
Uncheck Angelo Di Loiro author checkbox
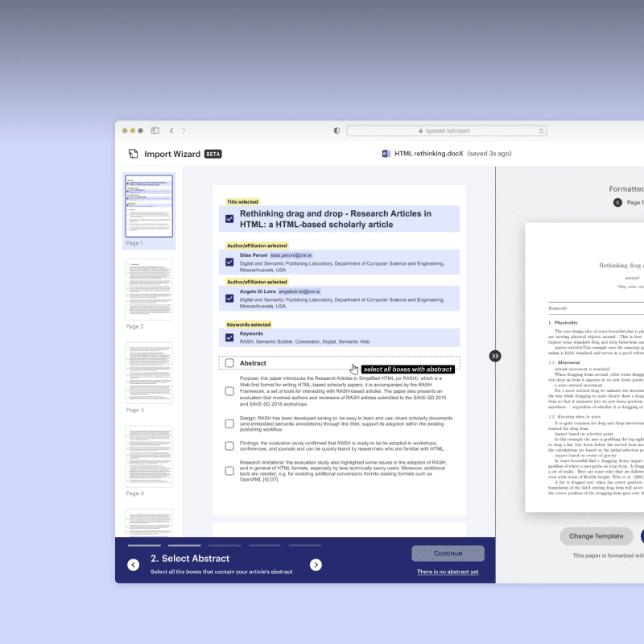tap(229, 298)
